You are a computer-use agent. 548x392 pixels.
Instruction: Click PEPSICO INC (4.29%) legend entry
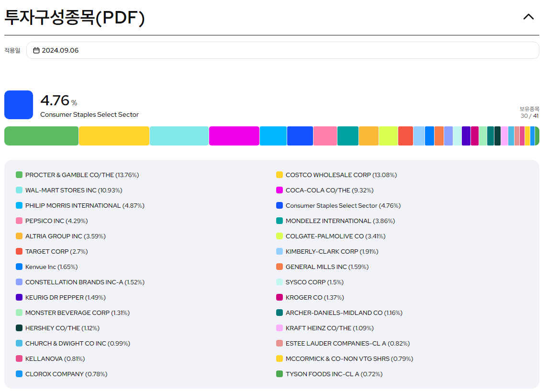pyautogui.click(x=52, y=221)
